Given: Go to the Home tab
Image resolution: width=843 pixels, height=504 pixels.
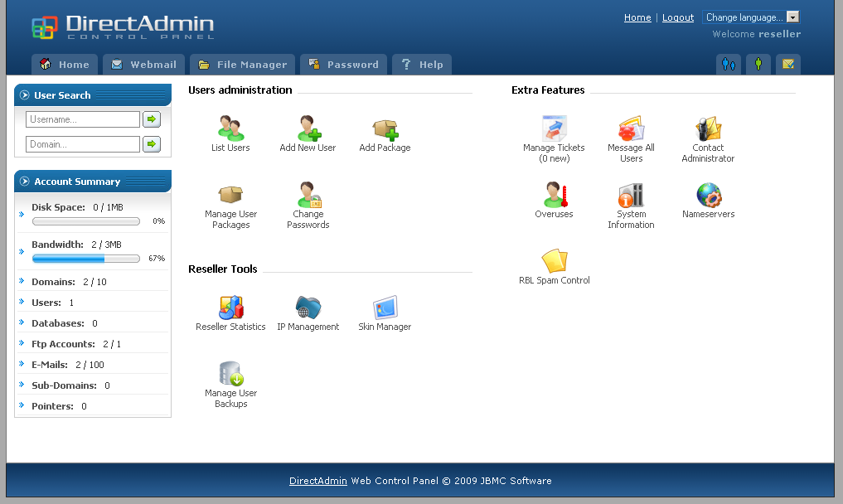Looking at the screenshot, I should click(65, 65).
